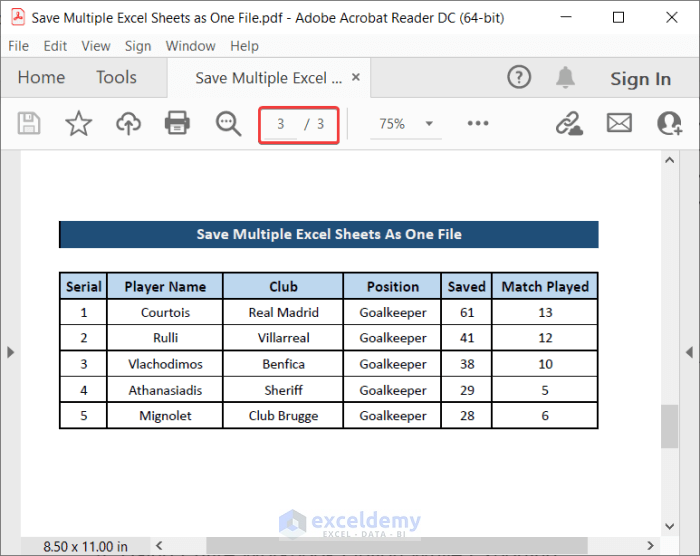700x556 pixels.
Task: Click the Goalkeeper cell in Mignolet row
Action: tap(392, 416)
